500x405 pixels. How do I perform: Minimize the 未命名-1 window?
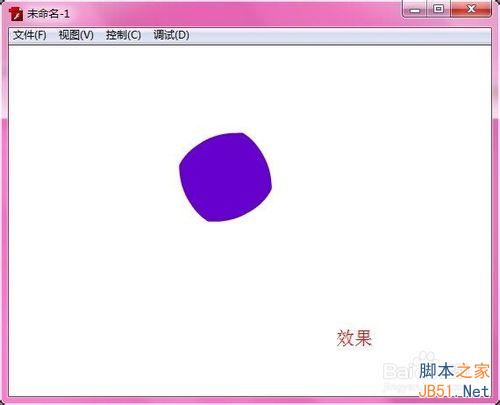point(415,9)
